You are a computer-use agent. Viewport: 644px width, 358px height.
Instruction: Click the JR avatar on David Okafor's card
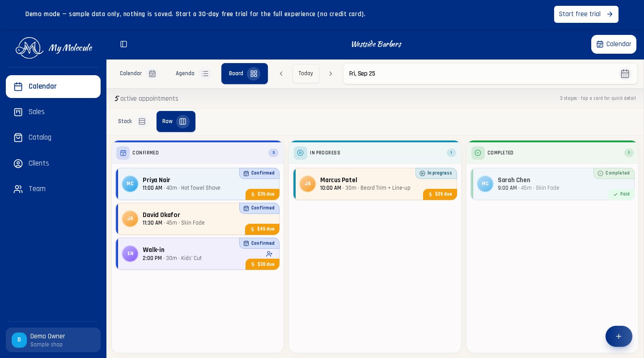point(130,219)
